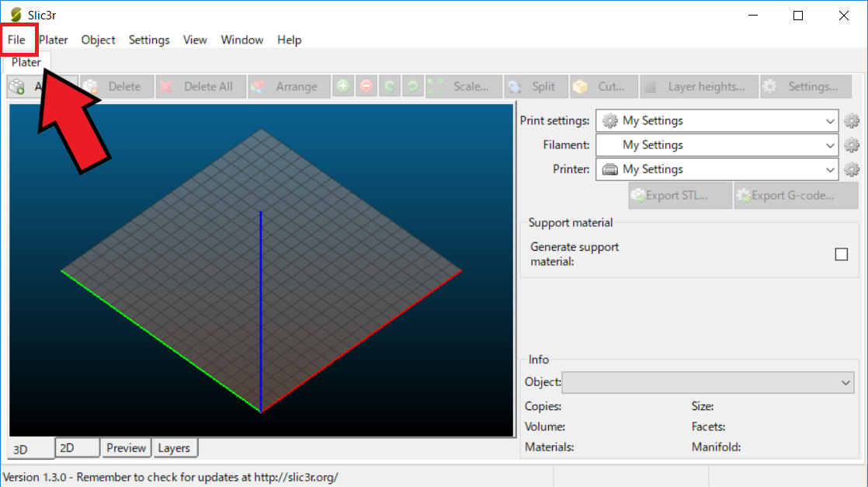Screen dimensions: 868x487
Task: Click the Scale... toolbar button
Action: click(464, 86)
